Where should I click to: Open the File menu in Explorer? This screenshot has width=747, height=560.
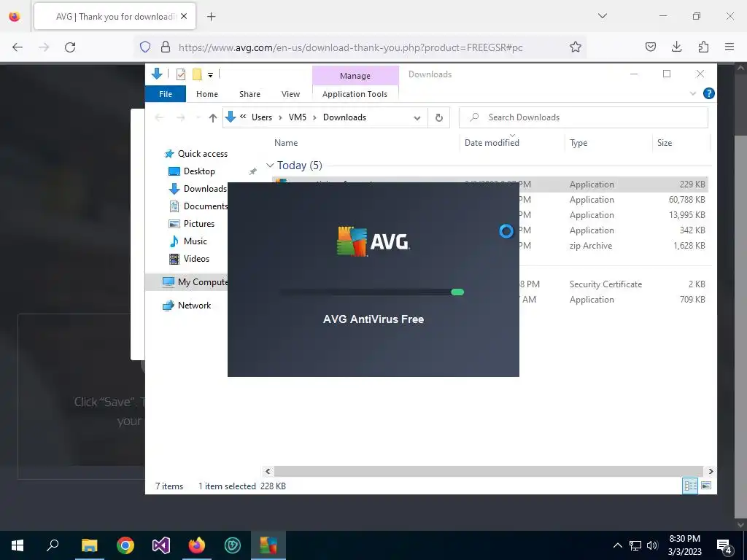click(x=166, y=94)
